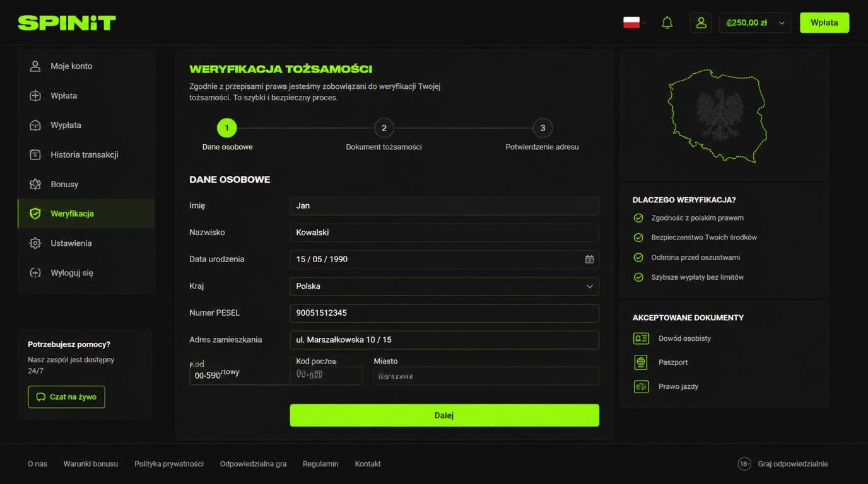The width and height of the screenshot is (868, 484).
Task: Click Graj odpowiedzialnie text
Action: [793, 464]
